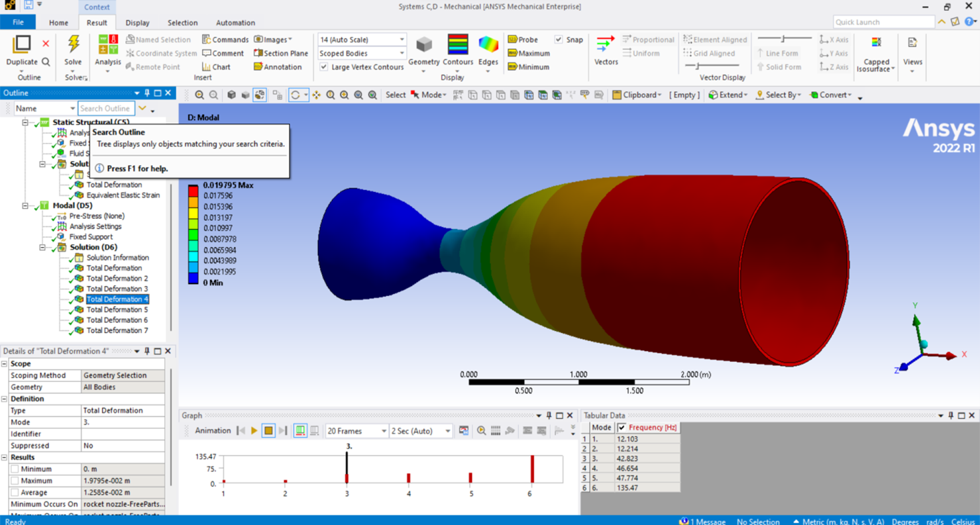Open the 2 Sec (Auto) duration dropdown

coord(421,431)
